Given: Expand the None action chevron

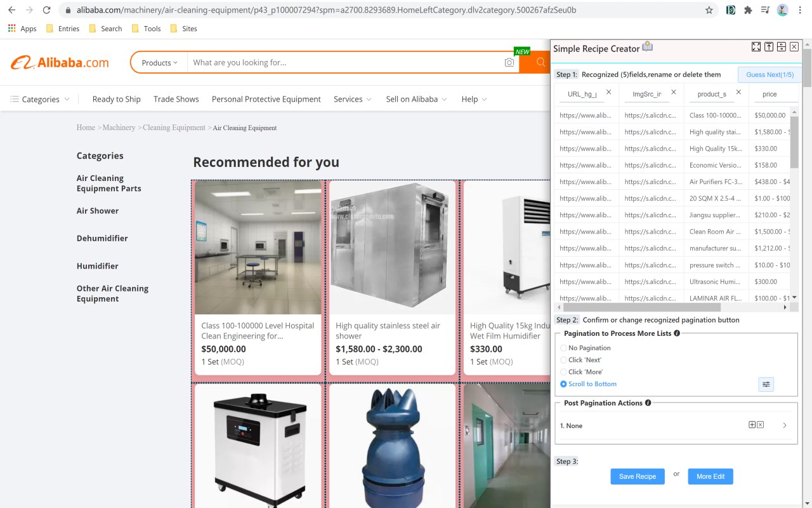Looking at the screenshot, I should pos(785,425).
